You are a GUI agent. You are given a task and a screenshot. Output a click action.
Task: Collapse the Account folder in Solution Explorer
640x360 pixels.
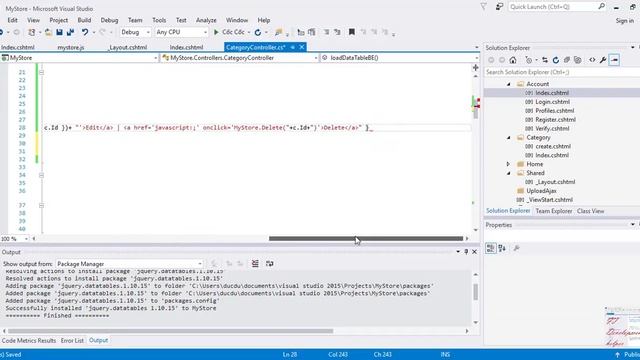[x=509, y=84]
